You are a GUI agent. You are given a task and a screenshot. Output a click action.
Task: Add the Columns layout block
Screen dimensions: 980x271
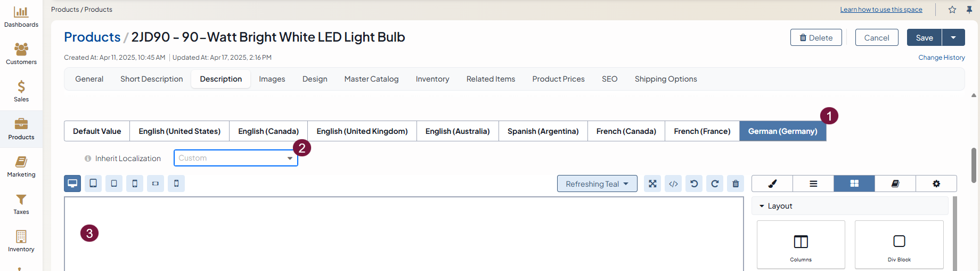(x=801, y=245)
